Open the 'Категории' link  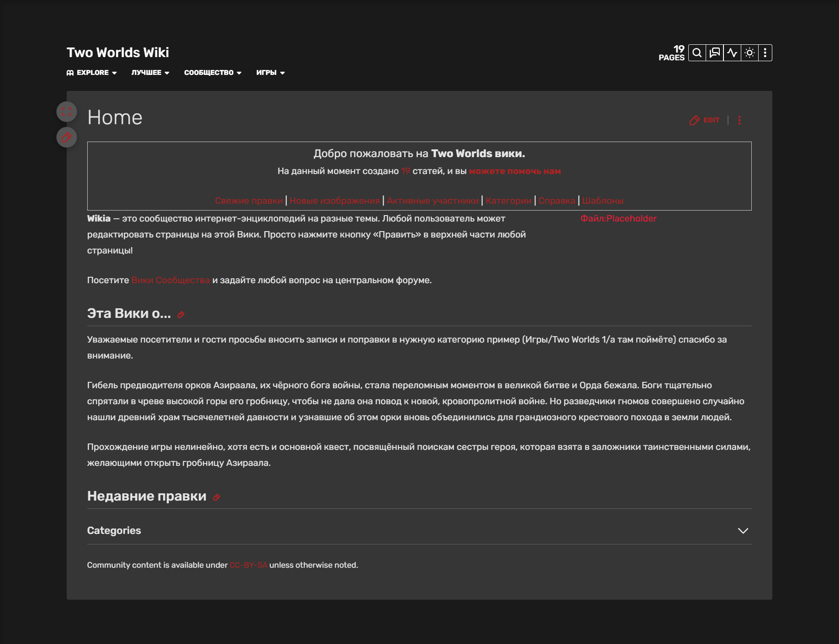[x=509, y=201]
